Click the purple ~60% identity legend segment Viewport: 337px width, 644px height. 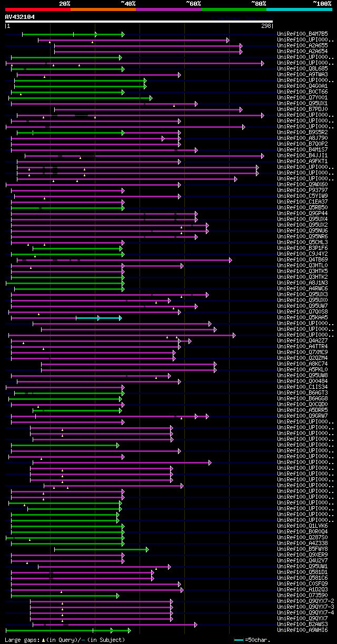tap(168, 9)
